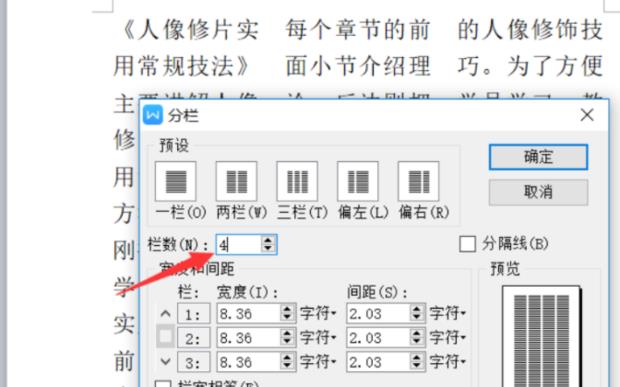Click the column 3 间距 field 2.03

click(379, 362)
